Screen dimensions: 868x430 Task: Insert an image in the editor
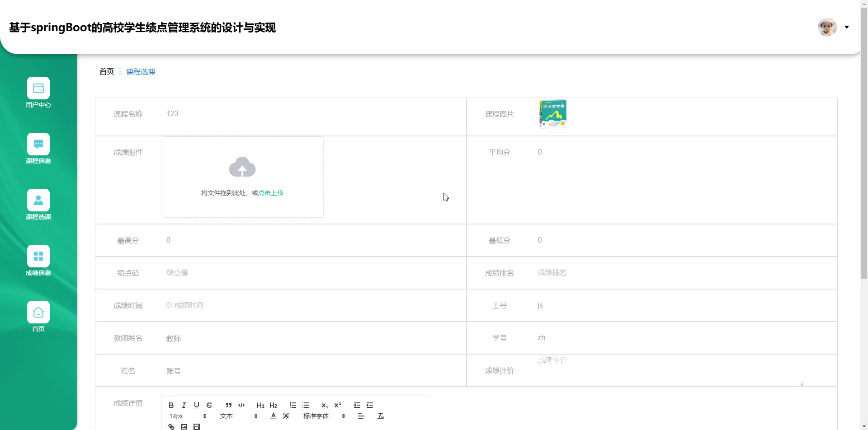pyautogui.click(x=184, y=426)
